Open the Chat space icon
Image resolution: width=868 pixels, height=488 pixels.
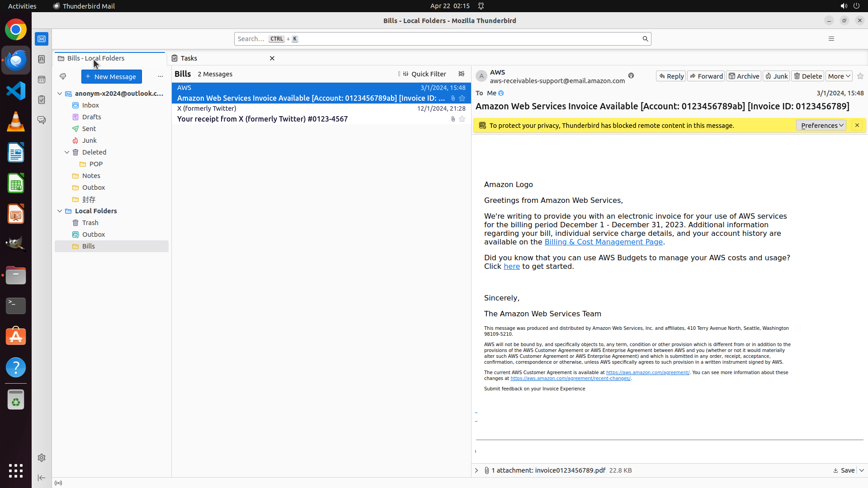coord(42,120)
